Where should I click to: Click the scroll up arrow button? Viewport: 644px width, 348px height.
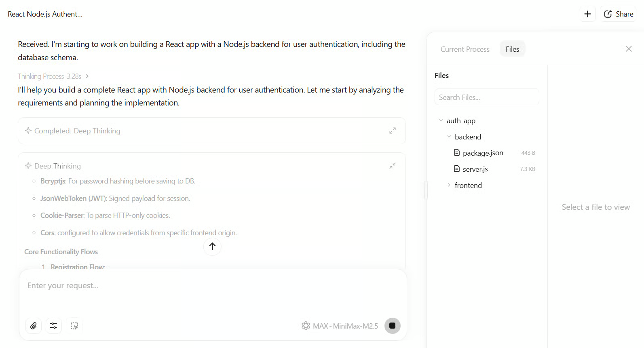tap(212, 246)
